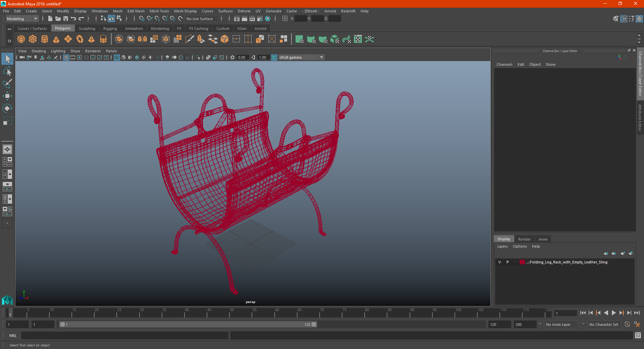Viewport: 644px width, 349px height.
Task: Create a polygon pyramid from the shelf
Action: [92, 39]
